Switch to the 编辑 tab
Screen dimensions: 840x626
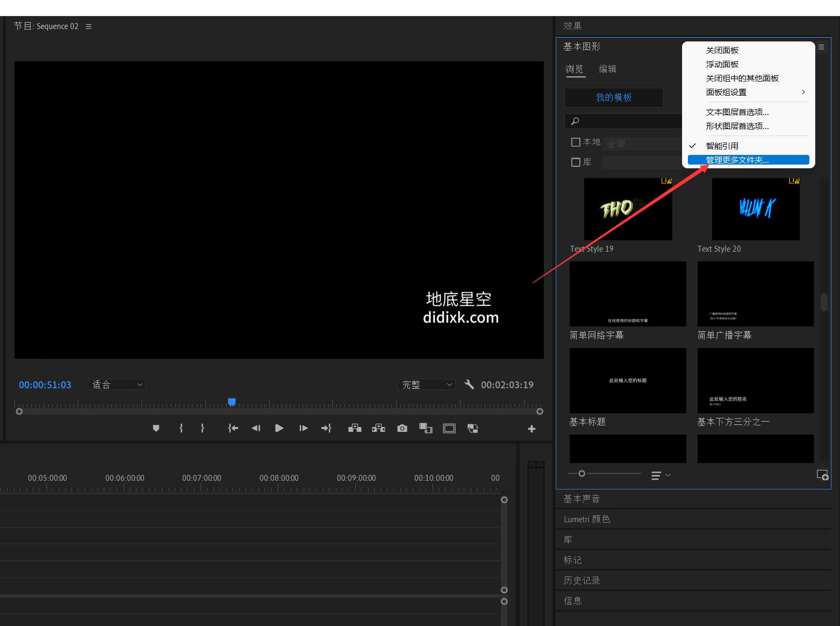tap(608, 69)
